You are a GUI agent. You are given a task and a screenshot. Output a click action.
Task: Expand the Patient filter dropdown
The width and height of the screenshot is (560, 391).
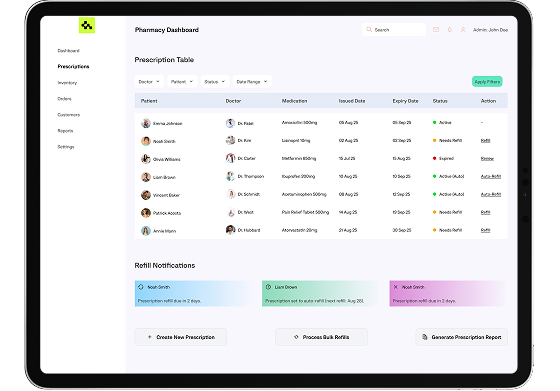[182, 81]
